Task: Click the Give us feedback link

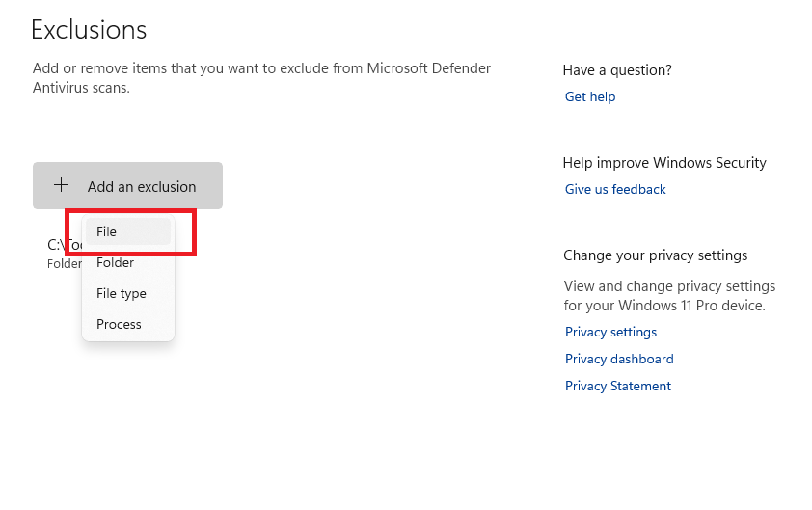Action: 615,189
